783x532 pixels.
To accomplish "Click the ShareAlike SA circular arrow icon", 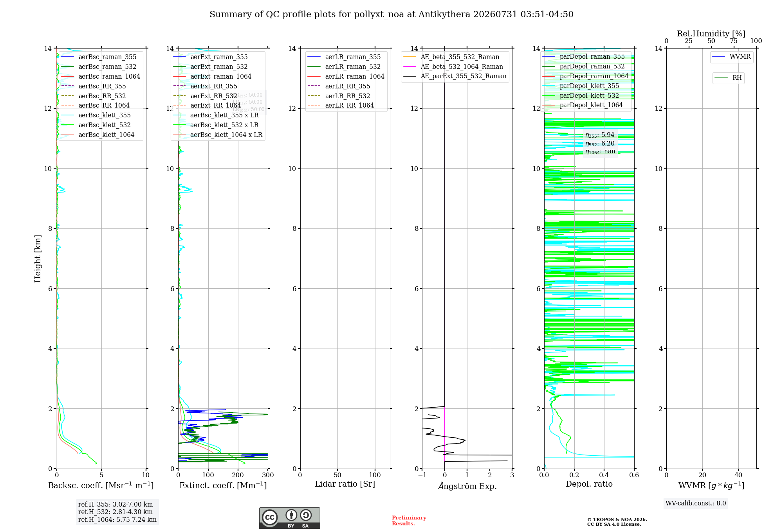I will (x=306, y=515).
